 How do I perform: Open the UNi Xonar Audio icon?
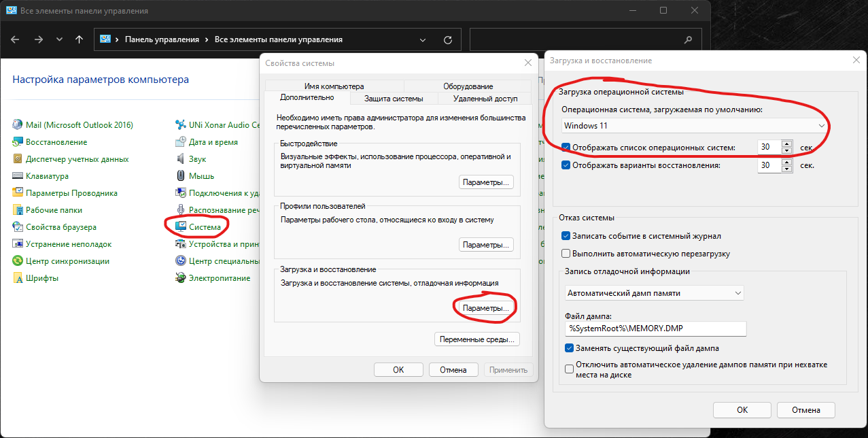tap(181, 125)
